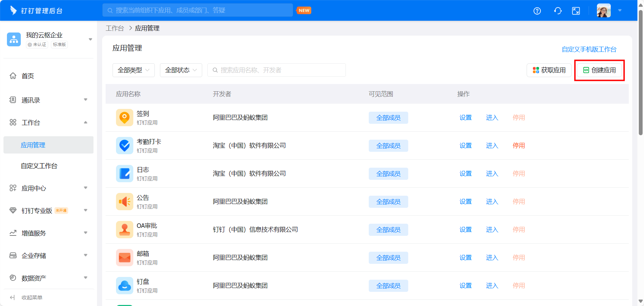Click the 邮箱 app icon
The image size is (644, 306).
pyautogui.click(x=125, y=258)
